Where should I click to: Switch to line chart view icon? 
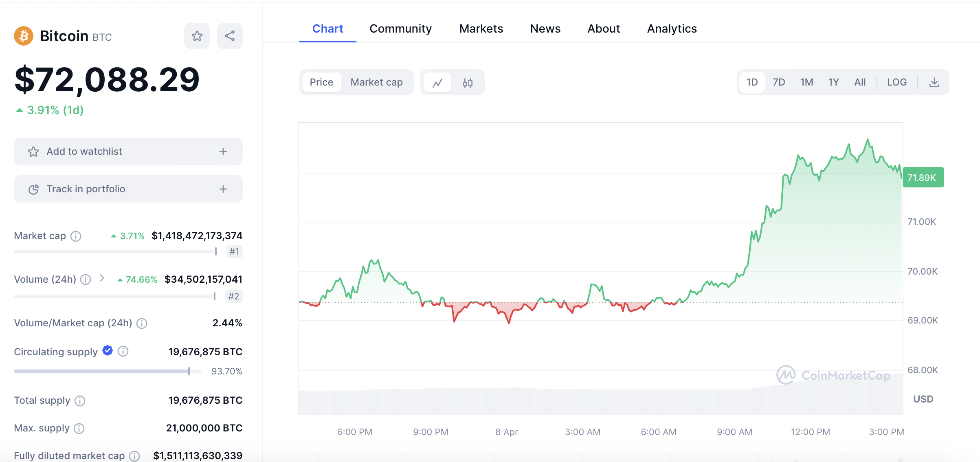[437, 83]
